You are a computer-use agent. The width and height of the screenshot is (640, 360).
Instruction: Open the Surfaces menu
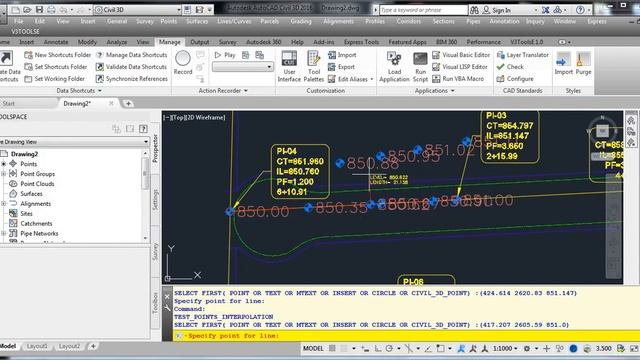click(x=197, y=21)
